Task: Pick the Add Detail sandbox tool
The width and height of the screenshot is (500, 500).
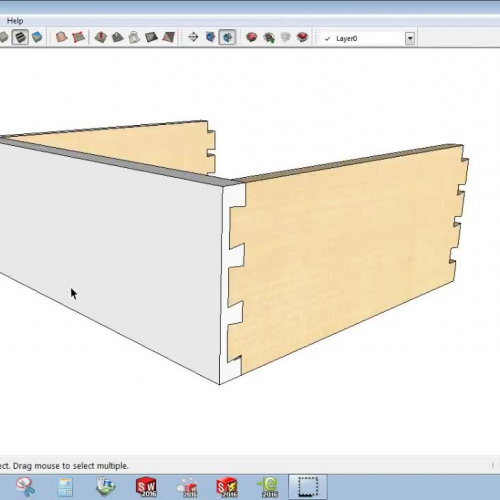Action: [x=151, y=37]
